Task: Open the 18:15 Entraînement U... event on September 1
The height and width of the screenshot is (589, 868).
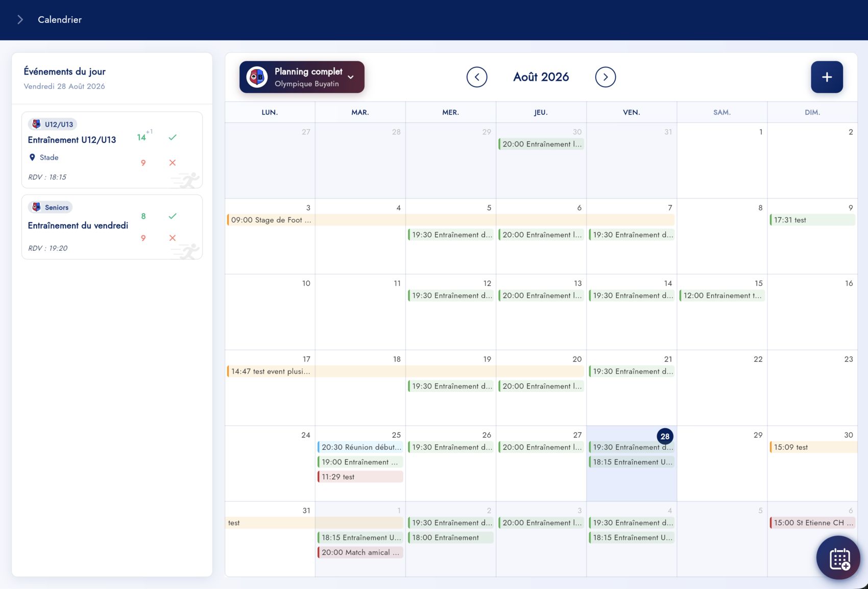Action: 360,537
